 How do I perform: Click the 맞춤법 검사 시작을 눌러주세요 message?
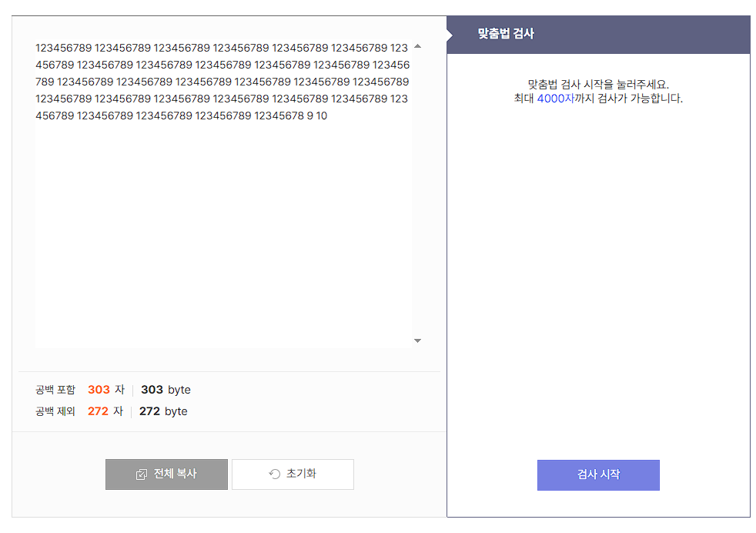598,85
